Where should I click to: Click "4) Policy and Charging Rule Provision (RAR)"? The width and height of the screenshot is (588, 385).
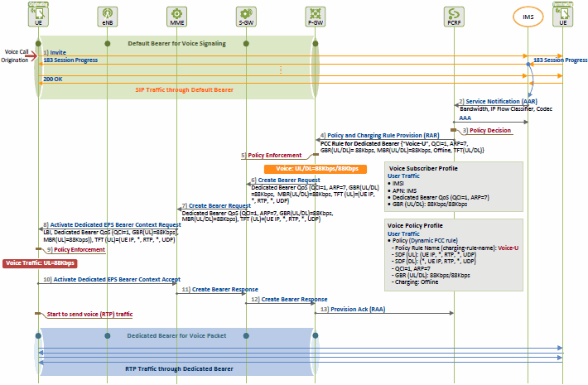pos(380,135)
